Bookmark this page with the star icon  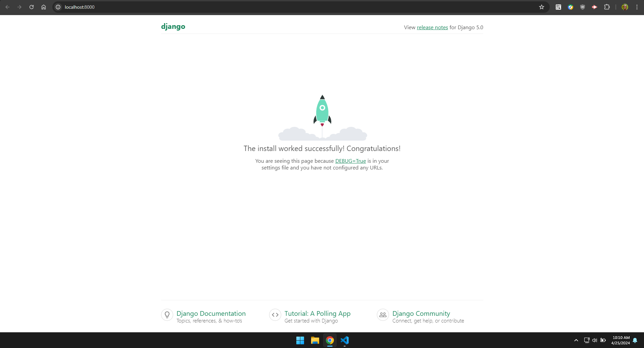point(541,7)
